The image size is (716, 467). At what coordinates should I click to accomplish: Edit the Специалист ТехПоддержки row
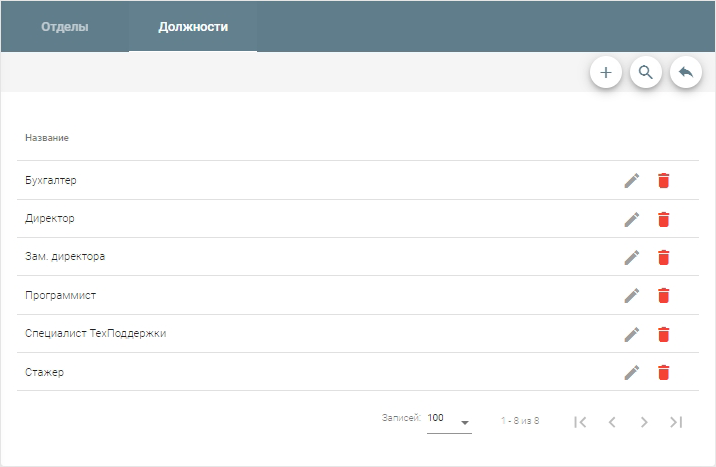pos(631,334)
